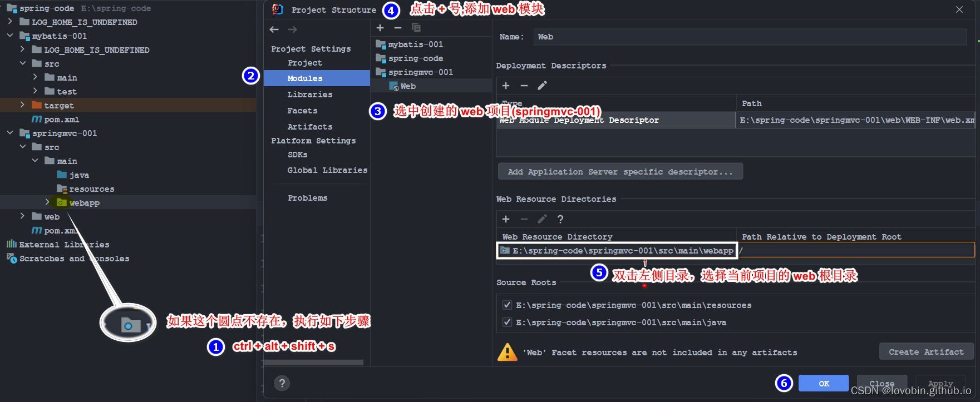Click Add Application Server specific descriptor
This screenshot has width=980, height=402.
point(620,171)
